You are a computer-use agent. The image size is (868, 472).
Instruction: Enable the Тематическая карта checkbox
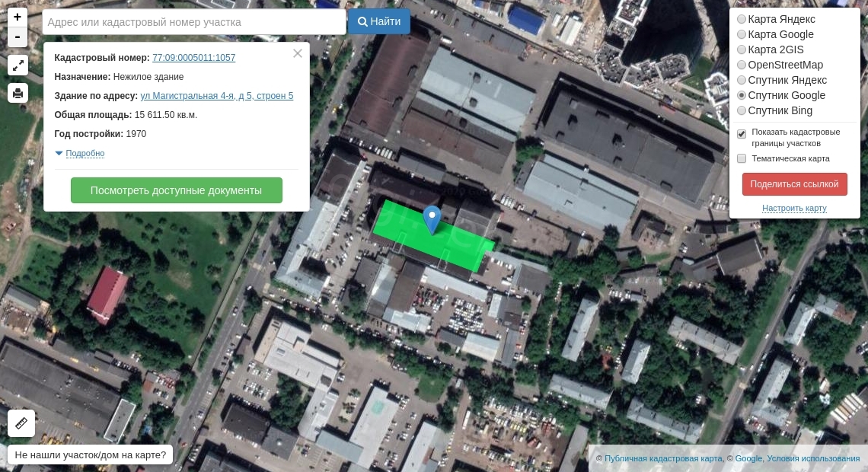(x=742, y=158)
